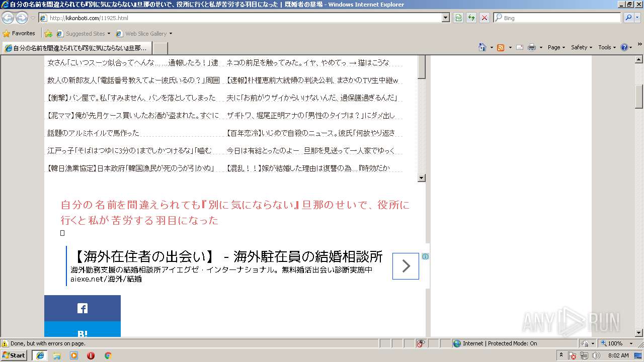Refresh the page
The image size is (644, 362).
471,18
